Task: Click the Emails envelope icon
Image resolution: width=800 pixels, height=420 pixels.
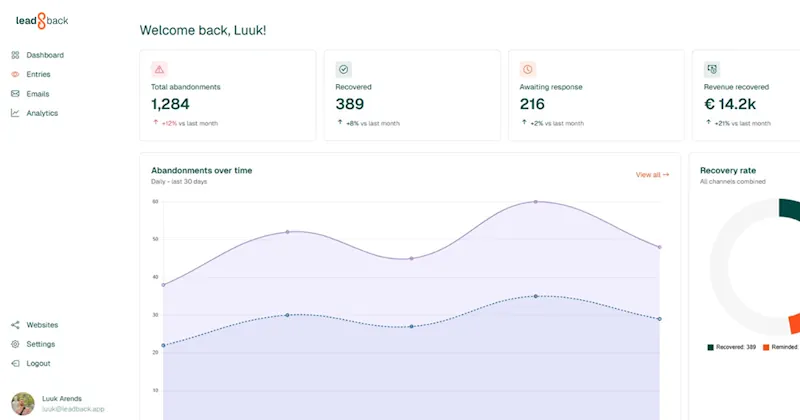Action: tap(15, 94)
